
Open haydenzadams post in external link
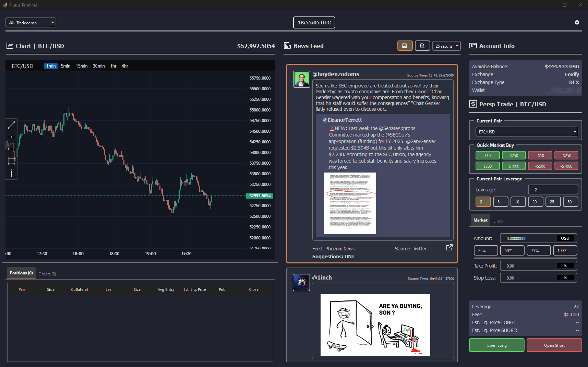(x=449, y=248)
